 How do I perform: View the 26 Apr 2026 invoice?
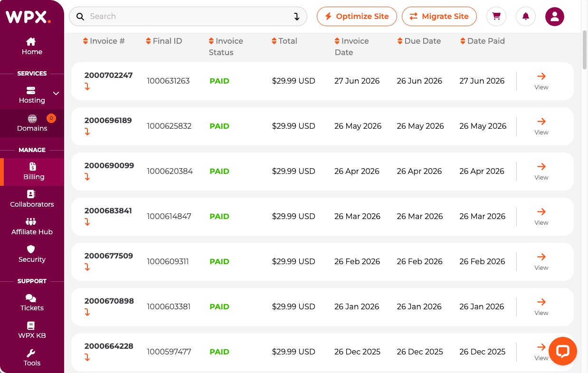[541, 172]
